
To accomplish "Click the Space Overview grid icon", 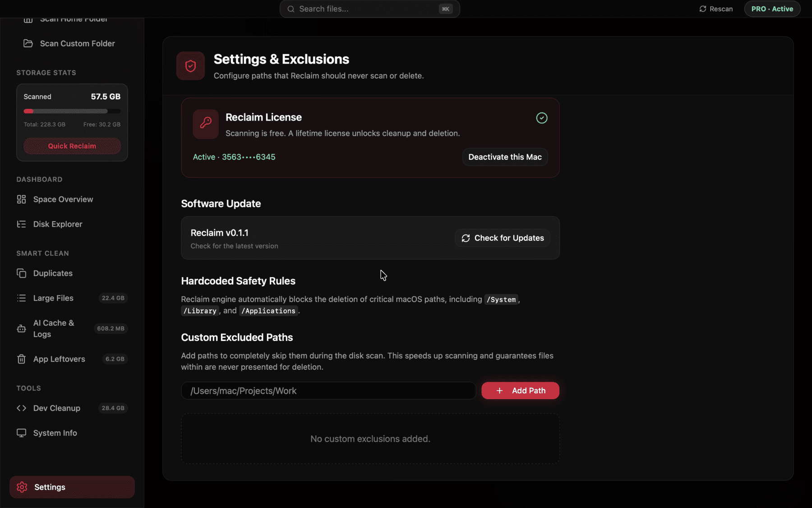I will pyautogui.click(x=21, y=199).
